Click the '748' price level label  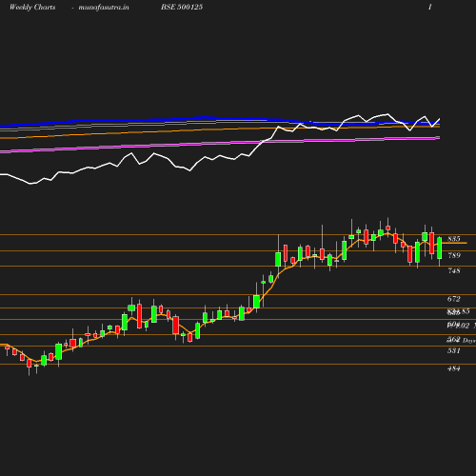(454, 270)
